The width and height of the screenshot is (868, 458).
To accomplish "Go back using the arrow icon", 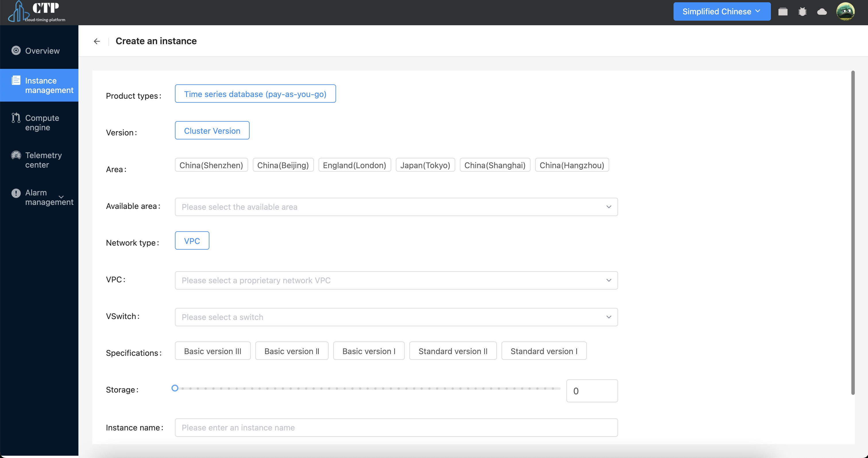I will pos(97,41).
